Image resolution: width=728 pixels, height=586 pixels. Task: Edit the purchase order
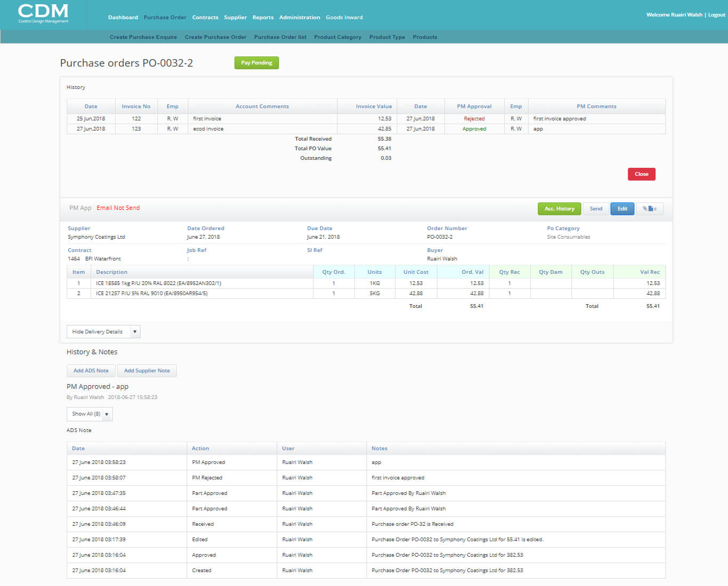coord(622,209)
